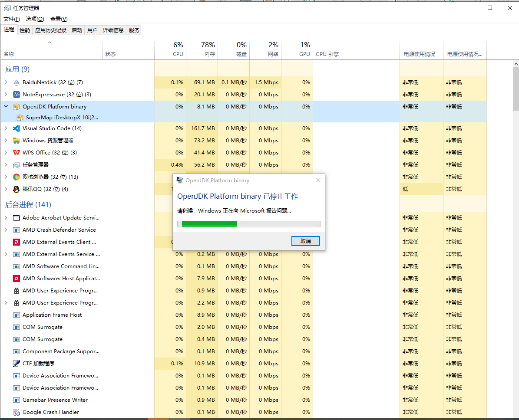
Task: Click the Component Package Support icon
Action: [x=16, y=351]
